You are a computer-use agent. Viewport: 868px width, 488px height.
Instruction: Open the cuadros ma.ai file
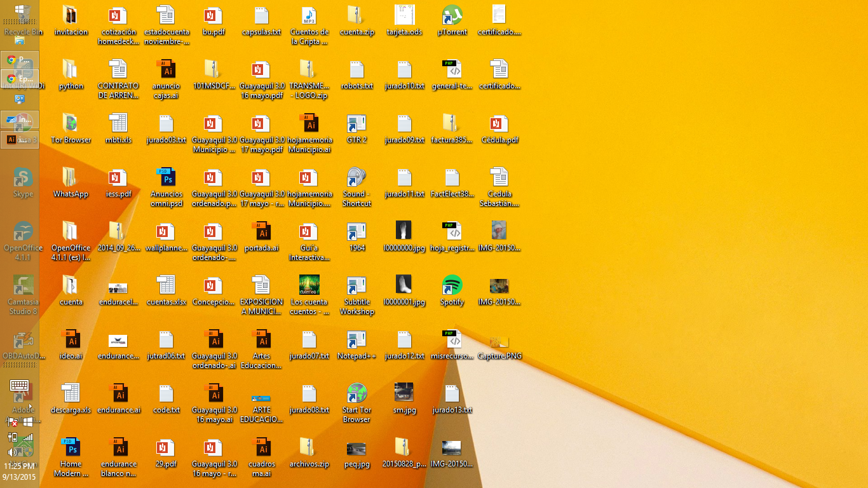[x=262, y=457]
